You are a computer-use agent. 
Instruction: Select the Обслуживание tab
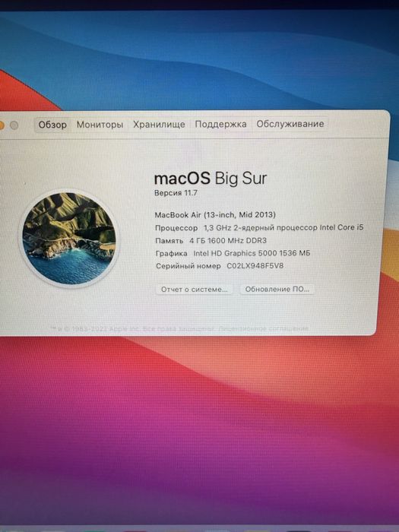(x=290, y=124)
